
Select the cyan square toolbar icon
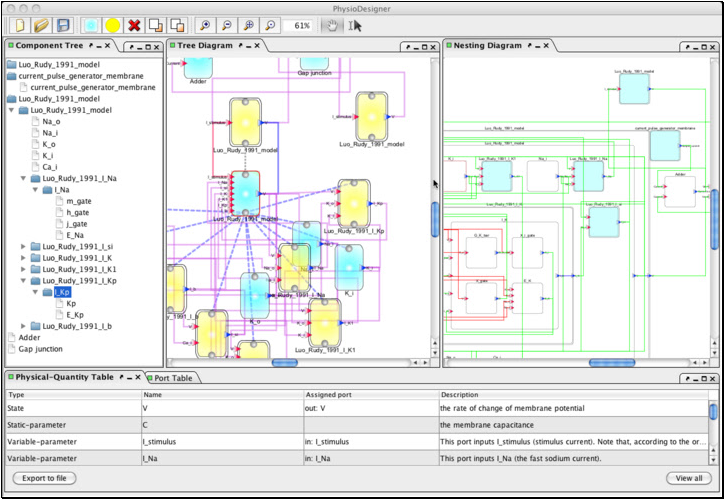coord(91,24)
